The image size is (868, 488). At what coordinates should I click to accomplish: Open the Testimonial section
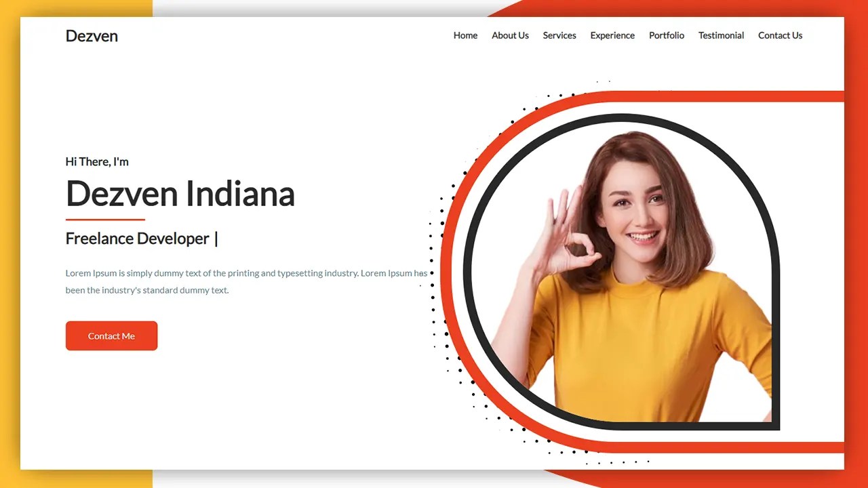(721, 35)
